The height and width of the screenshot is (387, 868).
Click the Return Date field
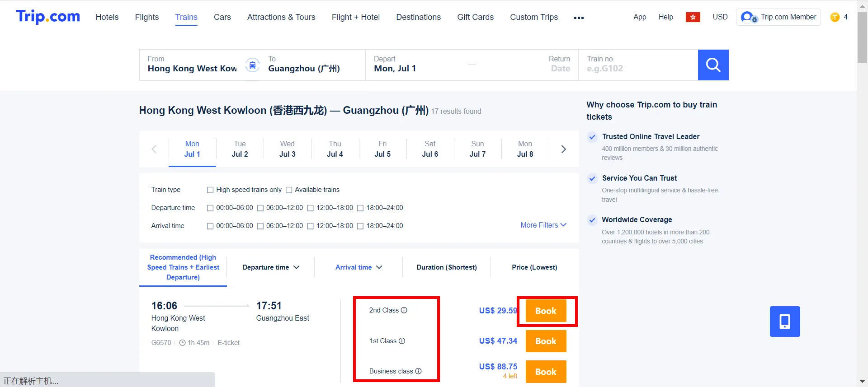[559, 64]
